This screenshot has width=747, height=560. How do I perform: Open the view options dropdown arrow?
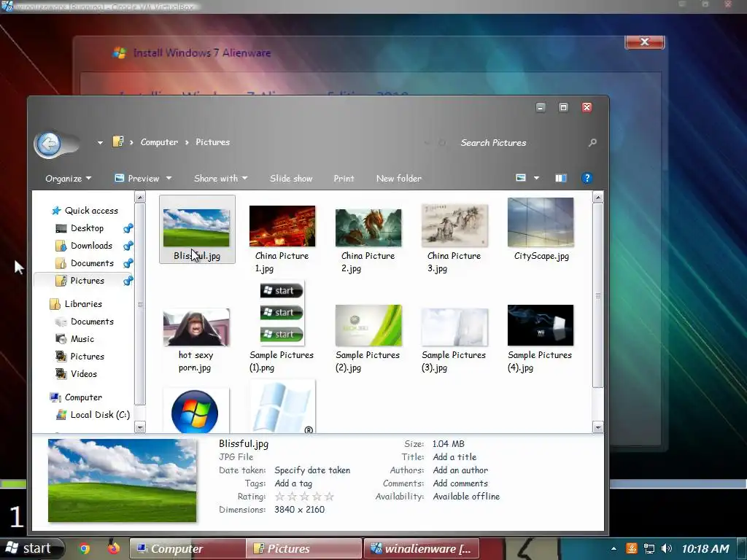tap(536, 178)
